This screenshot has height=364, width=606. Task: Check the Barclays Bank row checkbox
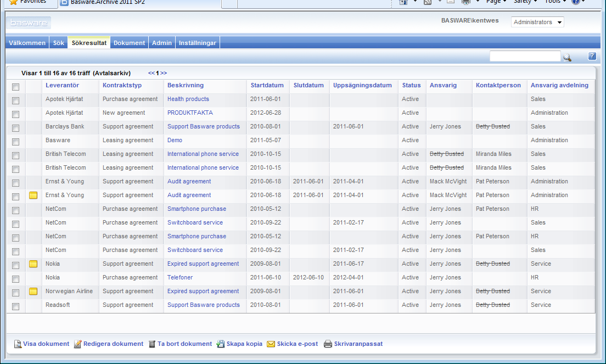pos(15,128)
